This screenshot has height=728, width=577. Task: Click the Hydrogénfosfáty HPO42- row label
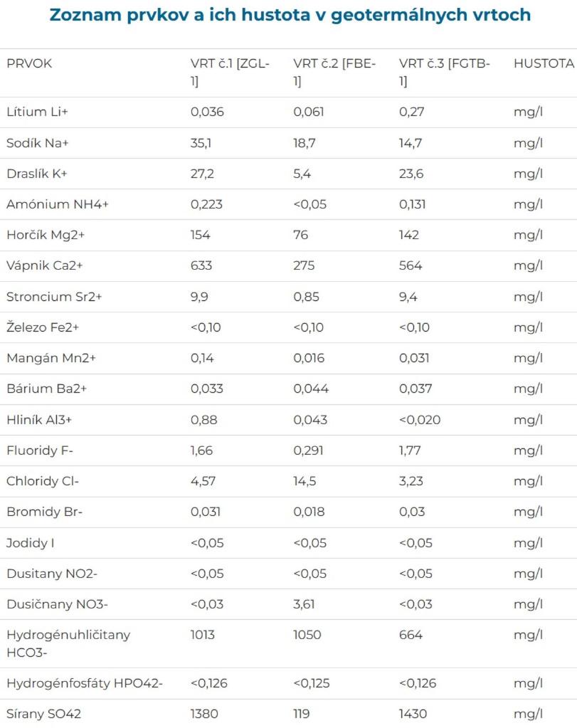85,683
